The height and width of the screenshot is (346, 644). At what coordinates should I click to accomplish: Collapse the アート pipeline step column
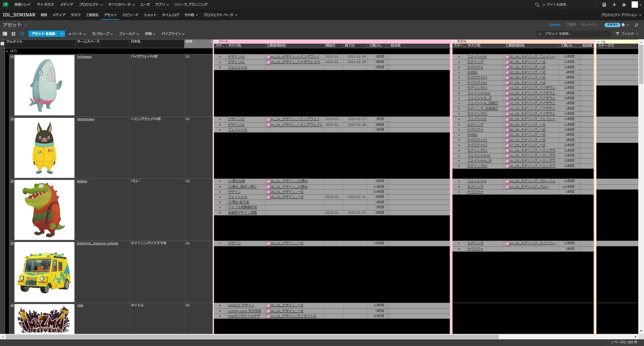pyautogui.click(x=216, y=42)
